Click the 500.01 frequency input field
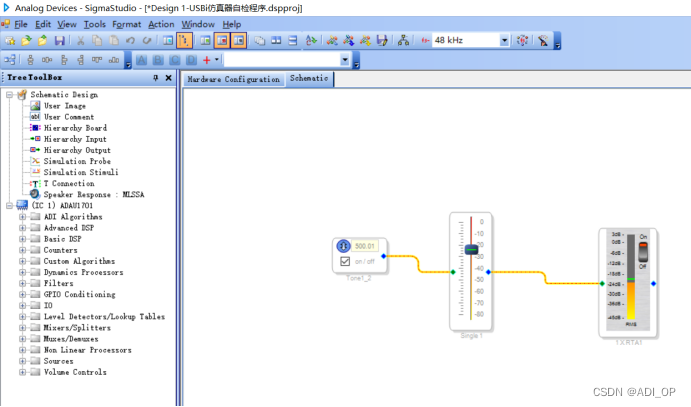This screenshot has width=691, height=407. coord(364,246)
